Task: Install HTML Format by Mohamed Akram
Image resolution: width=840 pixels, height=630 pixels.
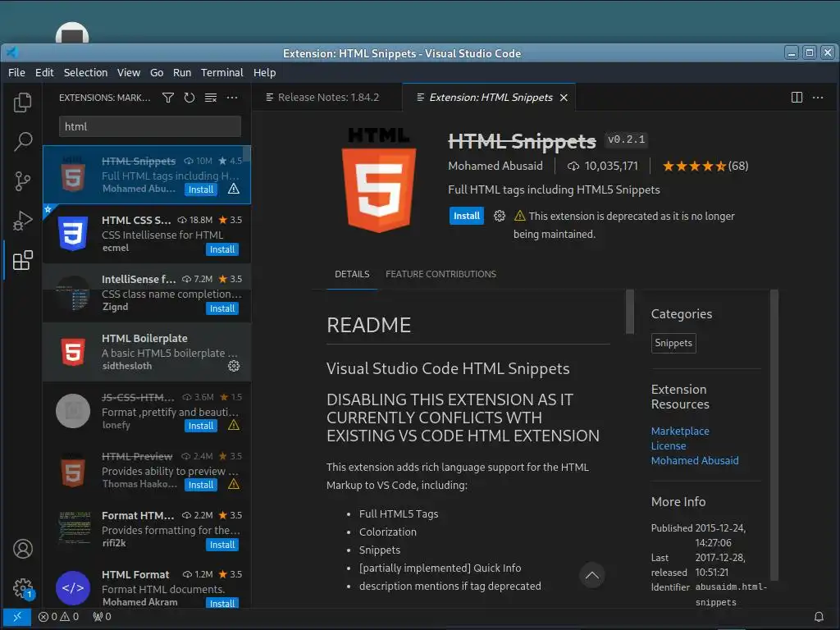Action: click(222, 604)
